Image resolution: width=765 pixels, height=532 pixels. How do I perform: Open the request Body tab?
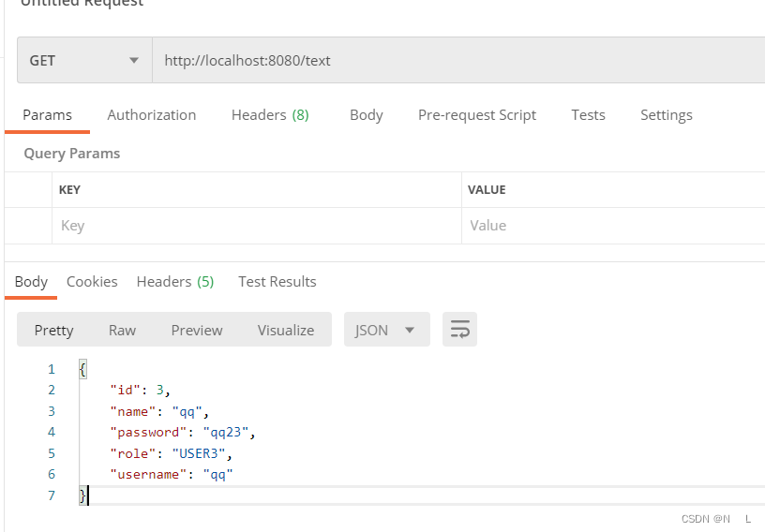coord(367,115)
